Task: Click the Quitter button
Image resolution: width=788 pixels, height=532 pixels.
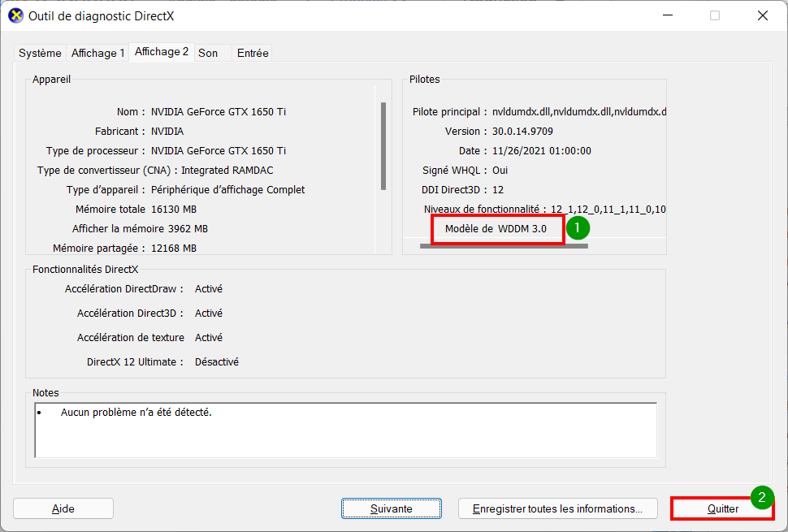Action: click(723, 509)
